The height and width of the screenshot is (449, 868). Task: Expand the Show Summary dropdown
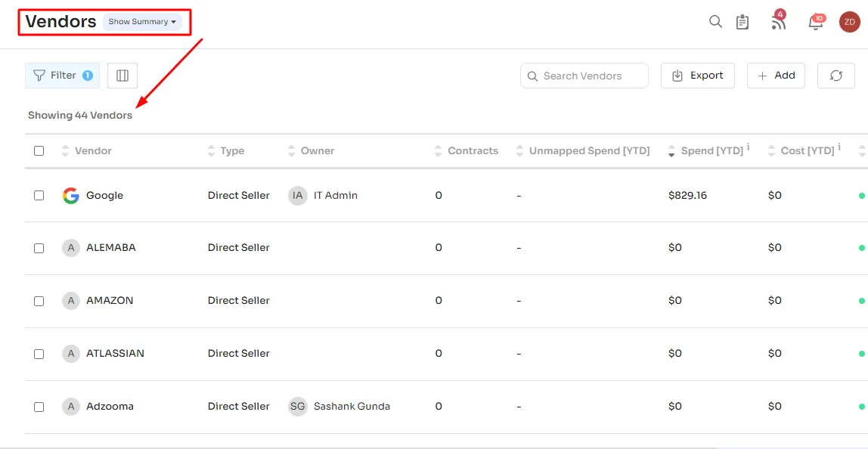click(x=142, y=22)
